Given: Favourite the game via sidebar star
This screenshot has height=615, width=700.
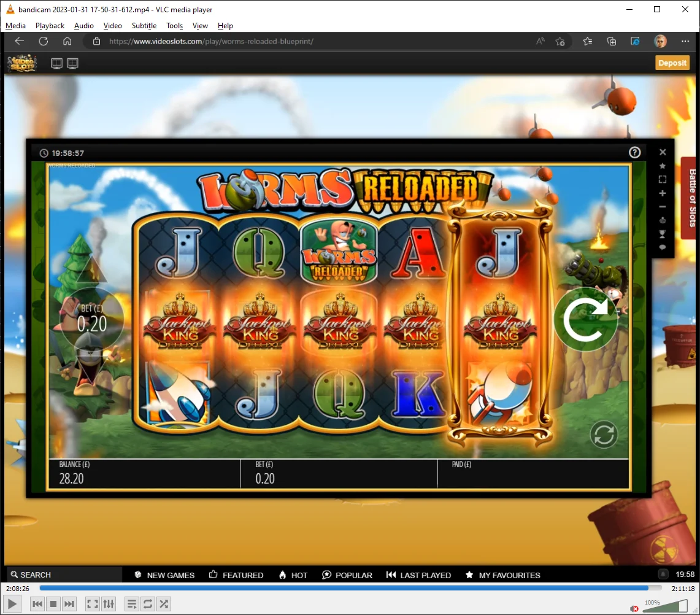Looking at the screenshot, I should [663, 166].
